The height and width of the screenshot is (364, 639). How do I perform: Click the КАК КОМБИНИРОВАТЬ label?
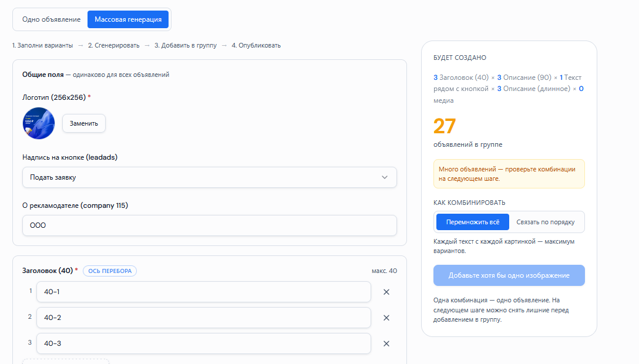click(469, 203)
